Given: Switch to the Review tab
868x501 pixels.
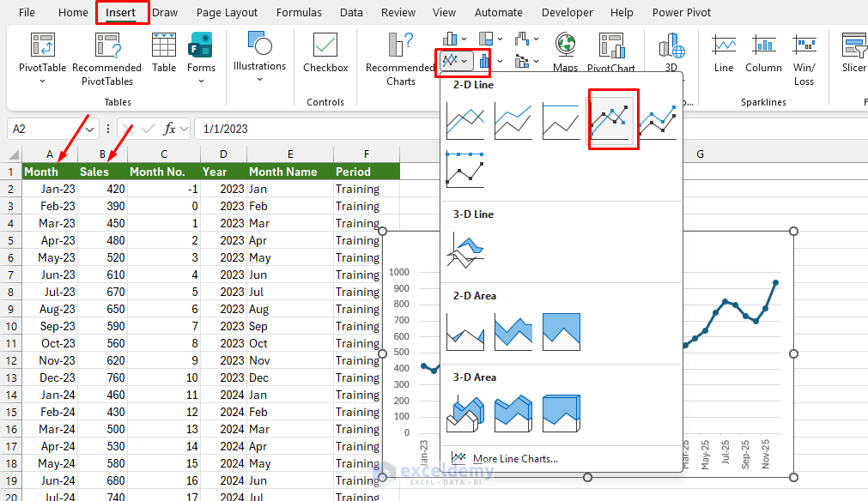Looking at the screenshot, I should coord(398,12).
